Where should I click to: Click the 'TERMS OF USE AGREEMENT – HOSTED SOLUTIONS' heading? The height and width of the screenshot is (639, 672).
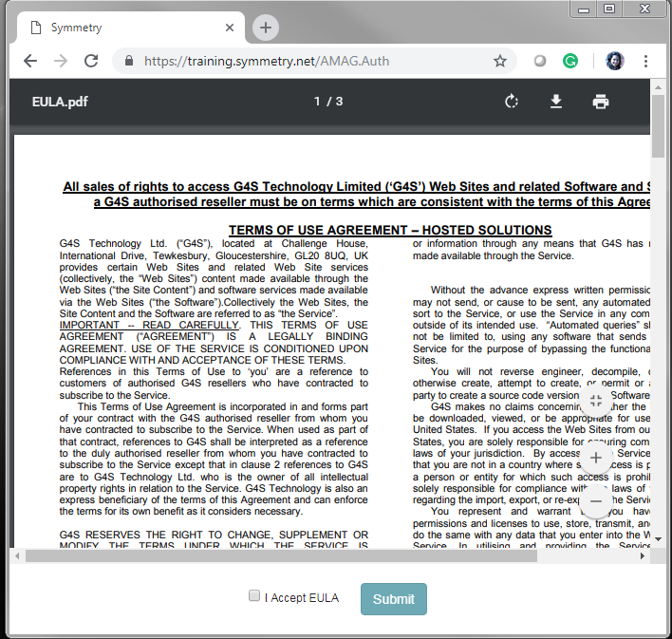(x=390, y=231)
